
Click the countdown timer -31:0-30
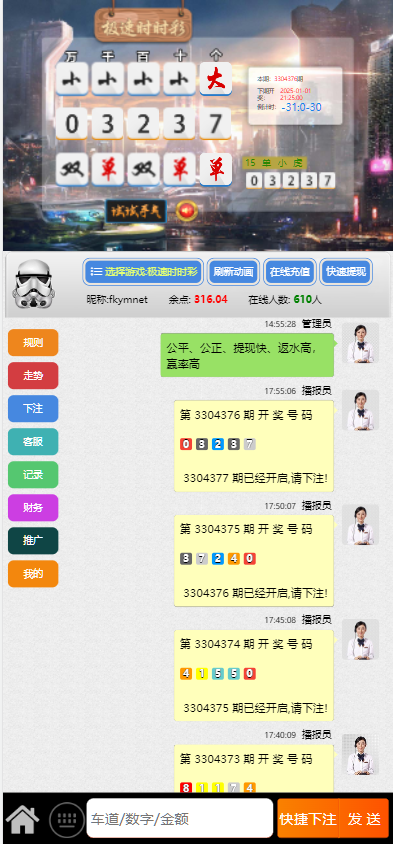[x=301, y=108]
